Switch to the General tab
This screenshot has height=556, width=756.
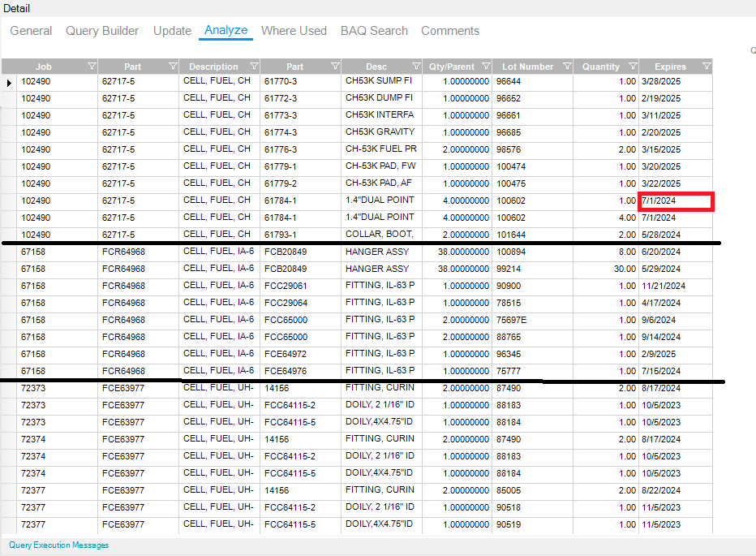click(31, 31)
